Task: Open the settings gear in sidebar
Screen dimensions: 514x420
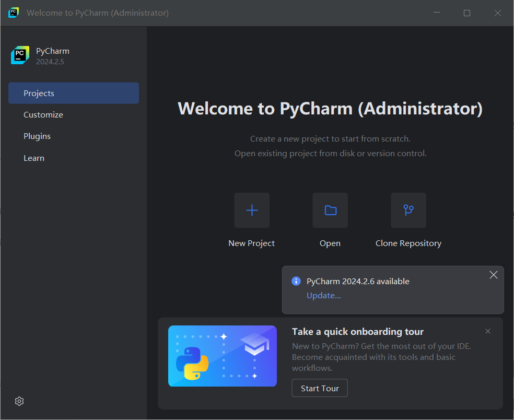Action: point(19,401)
